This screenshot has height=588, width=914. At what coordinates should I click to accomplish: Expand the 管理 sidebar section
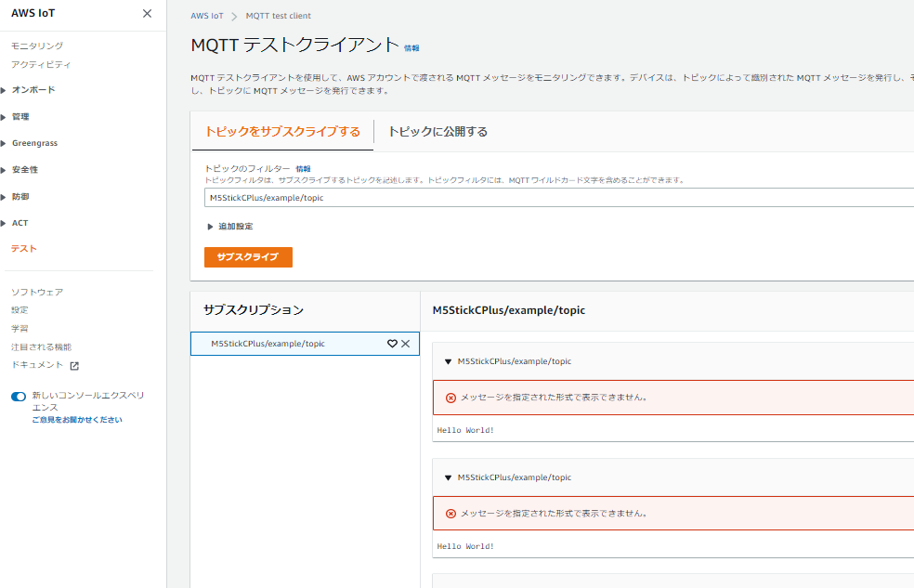click(4, 117)
